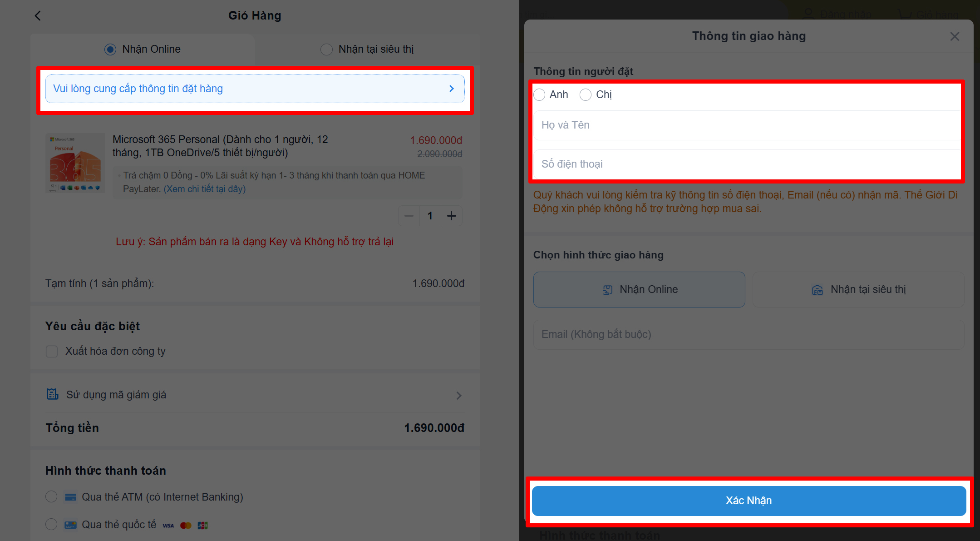Open the Vui lòng cung cấp thông tin đặt hàng row
980x541 pixels.
[255, 89]
